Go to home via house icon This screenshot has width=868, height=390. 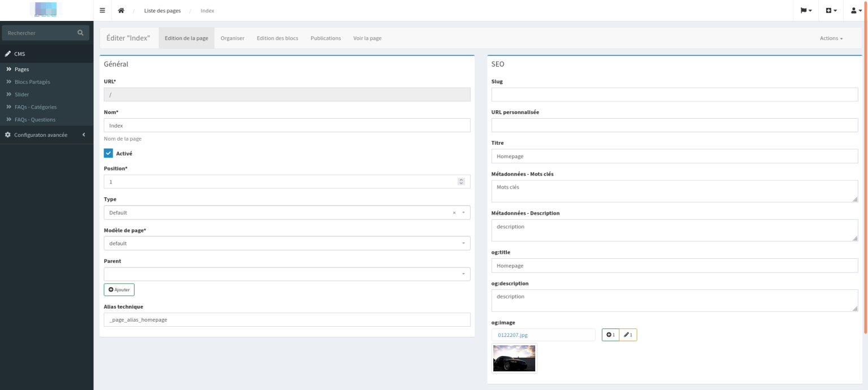pyautogui.click(x=121, y=11)
